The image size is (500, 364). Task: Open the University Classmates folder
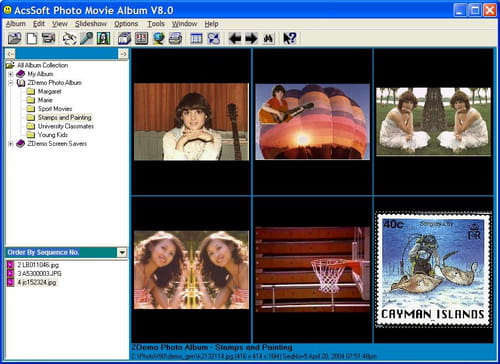(66, 126)
